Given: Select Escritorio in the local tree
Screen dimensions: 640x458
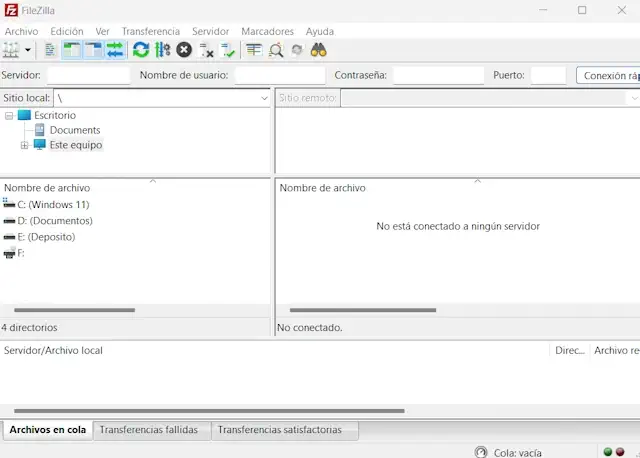Looking at the screenshot, I should (55, 116).
